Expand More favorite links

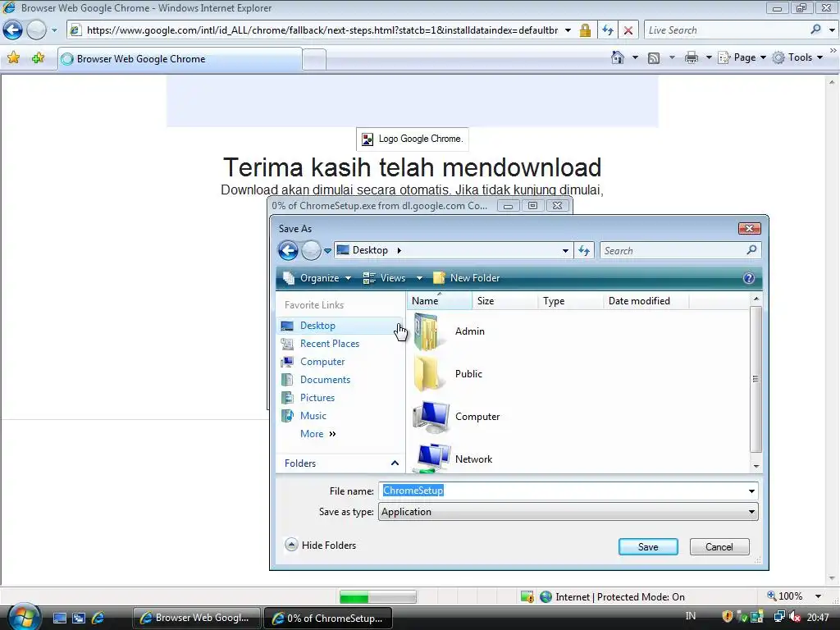(317, 434)
